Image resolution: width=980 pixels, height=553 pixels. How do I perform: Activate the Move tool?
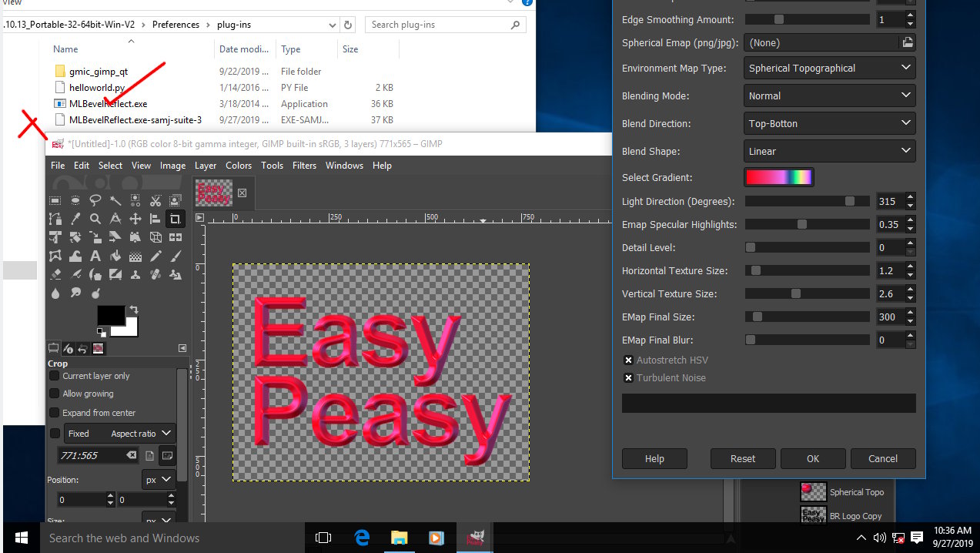click(x=135, y=219)
